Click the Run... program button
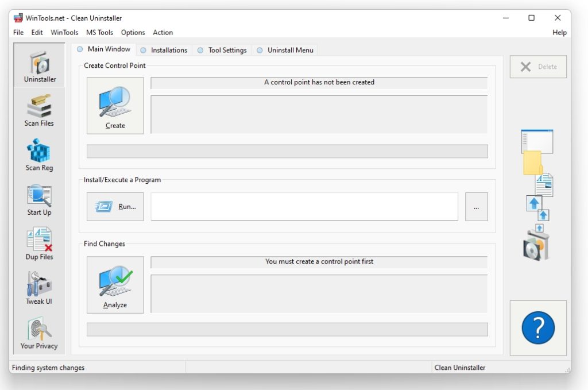The height and width of the screenshot is (390, 588). pos(115,207)
